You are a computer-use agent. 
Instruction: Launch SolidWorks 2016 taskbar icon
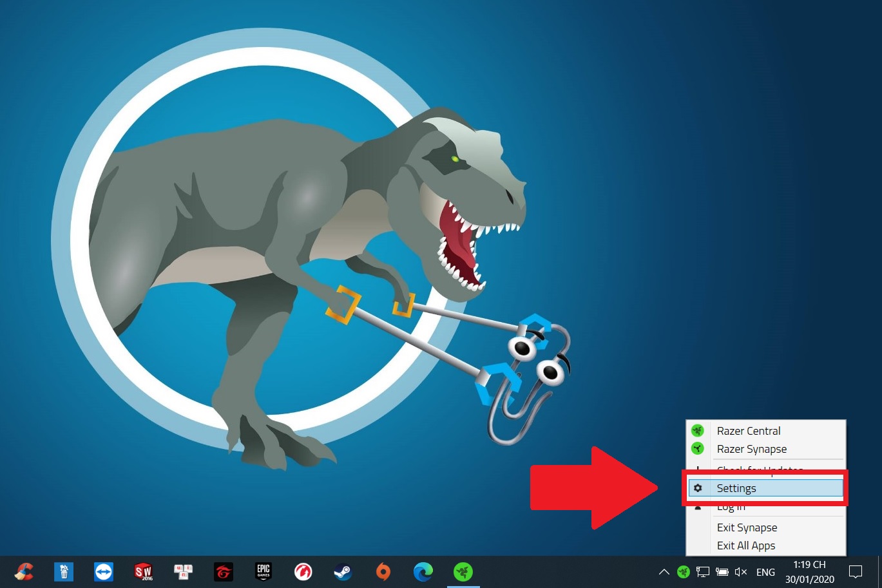tap(144, 571)
